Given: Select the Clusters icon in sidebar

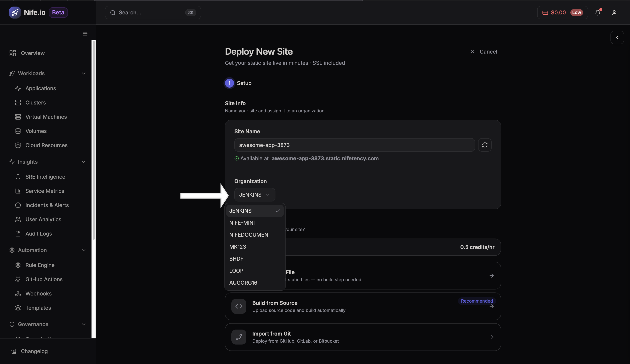Looking at the screenshot, I should [18, 102].
